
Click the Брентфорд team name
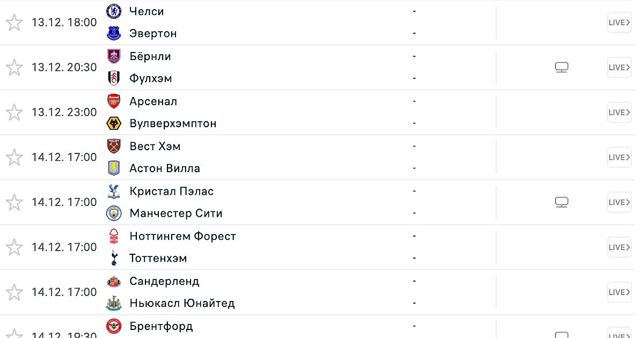coord(161,326)
